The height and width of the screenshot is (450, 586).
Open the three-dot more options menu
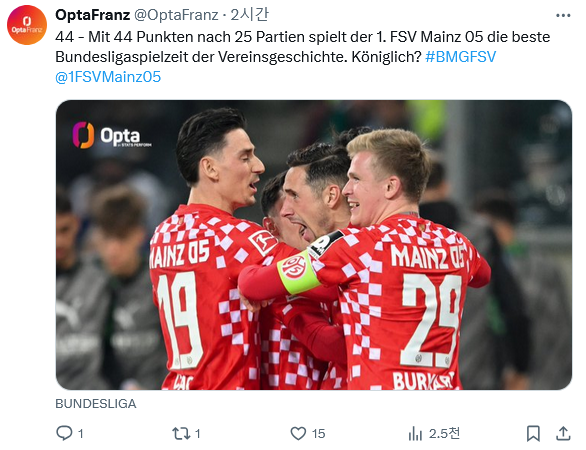pyautogui.click(x=563, y=15)
